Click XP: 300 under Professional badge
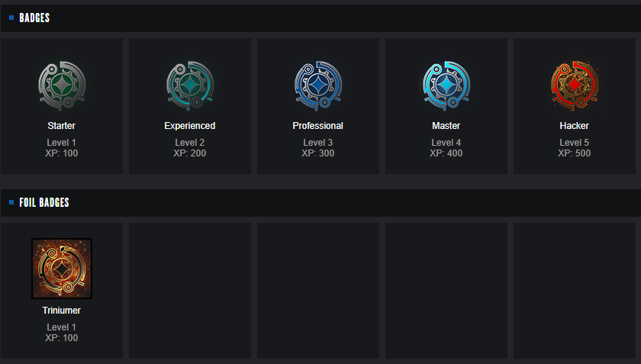The height and width of the screenshot is (364, 641). pyautogui.click(x=318, y=153)
